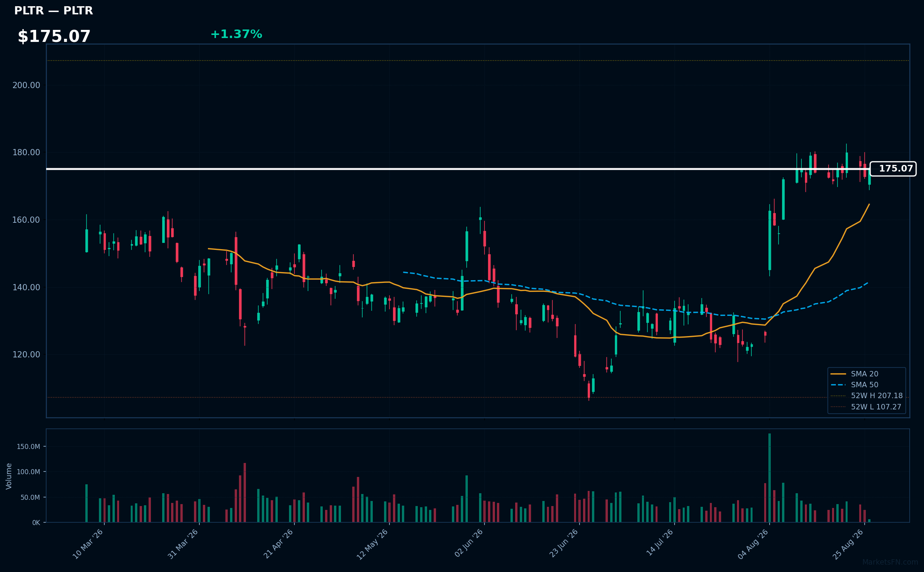Click the PLTR — PLTR chart title
This screenshot has height=572, width=924.
[54, 11]
